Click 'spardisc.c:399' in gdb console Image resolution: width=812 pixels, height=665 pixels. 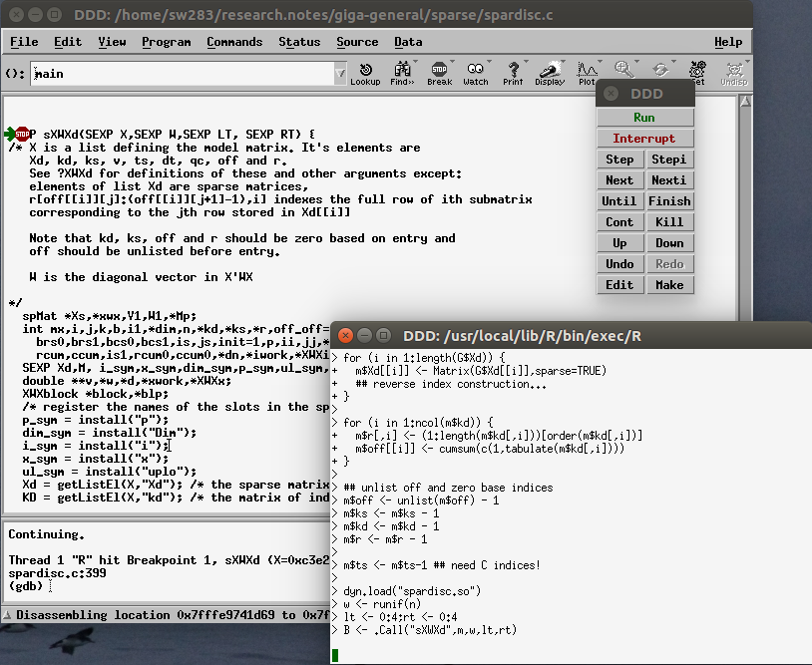pos(57,573)
